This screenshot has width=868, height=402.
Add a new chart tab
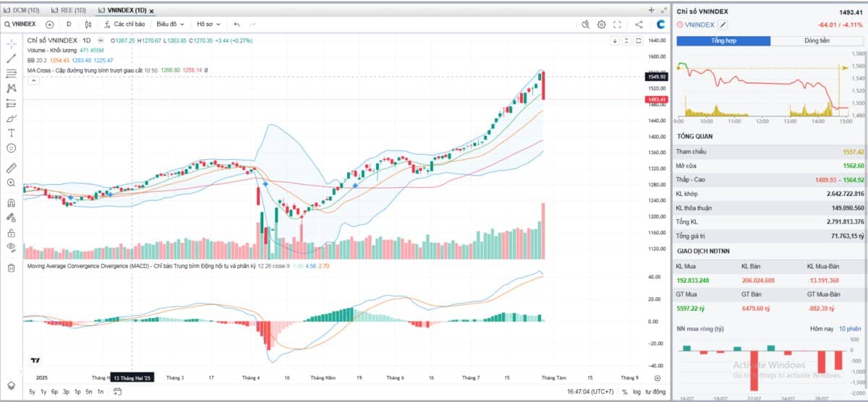[651, 10]
